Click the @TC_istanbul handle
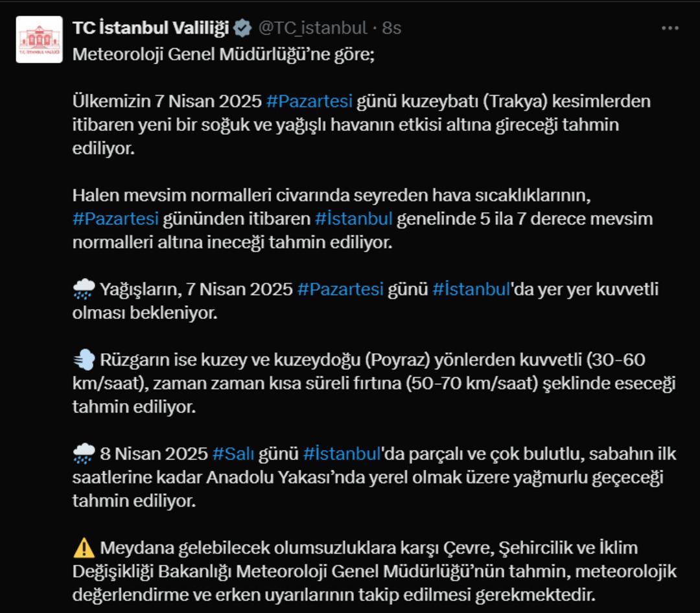This screenshot has height=613, width=700. pyautogui.click(x=312, y=29)
